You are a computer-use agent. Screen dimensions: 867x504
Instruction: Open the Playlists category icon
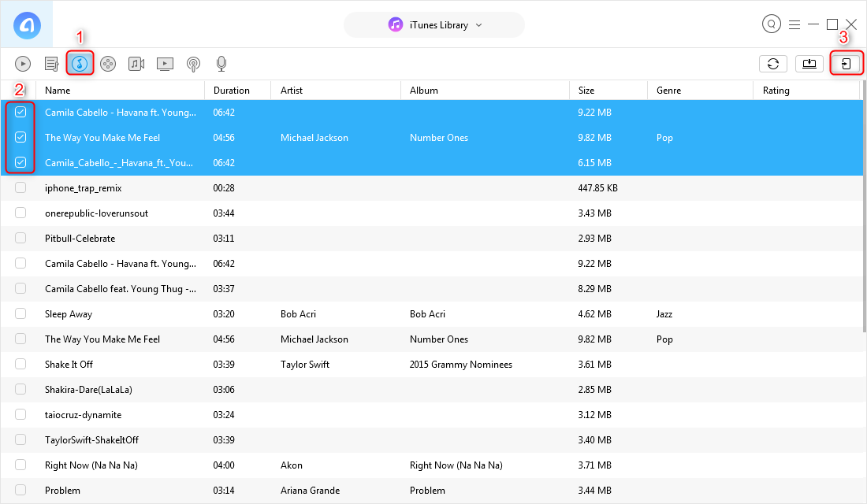click(51, 64)
